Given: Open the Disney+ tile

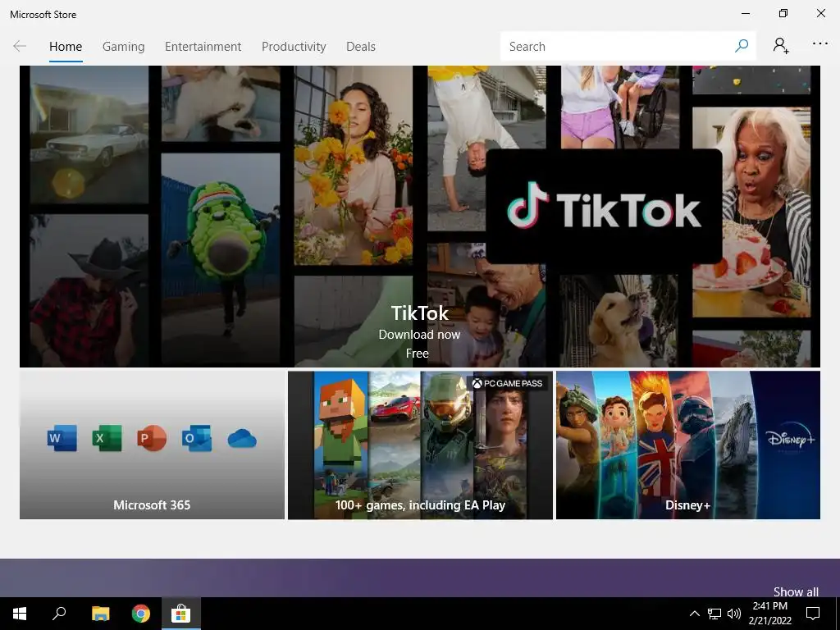Looking at the screenshot, I should pos(688,445).
